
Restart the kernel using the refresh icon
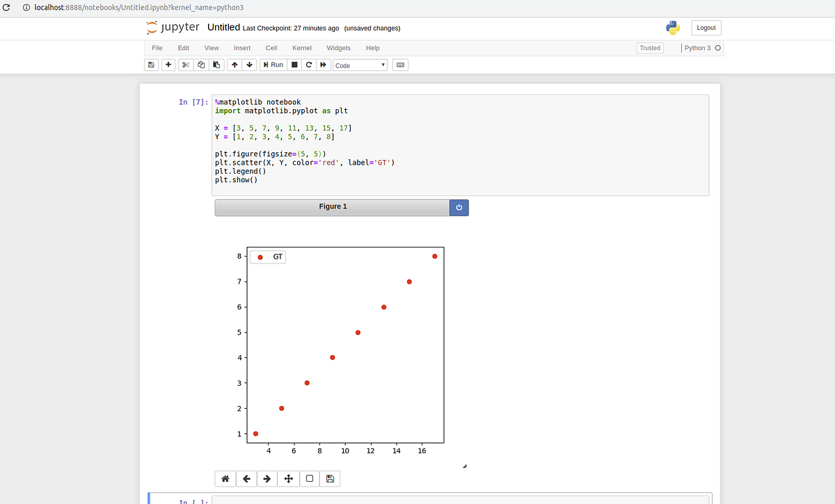(x=308, y=65)
